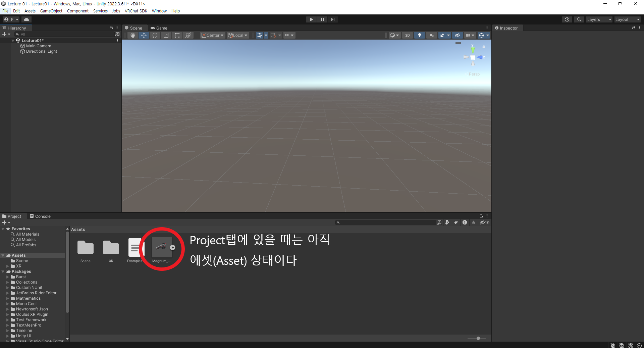Pause the game playback
Viewport: 644px width, 348px height.
tap(322, 19)
